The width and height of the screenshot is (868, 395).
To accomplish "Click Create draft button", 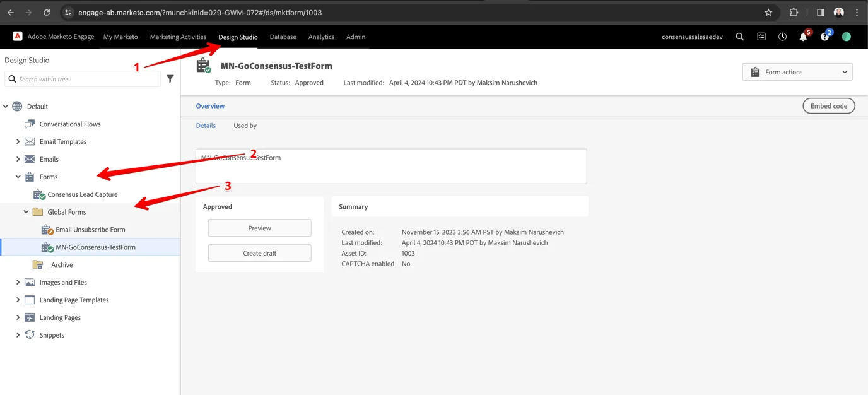I will tap(259, 253).
